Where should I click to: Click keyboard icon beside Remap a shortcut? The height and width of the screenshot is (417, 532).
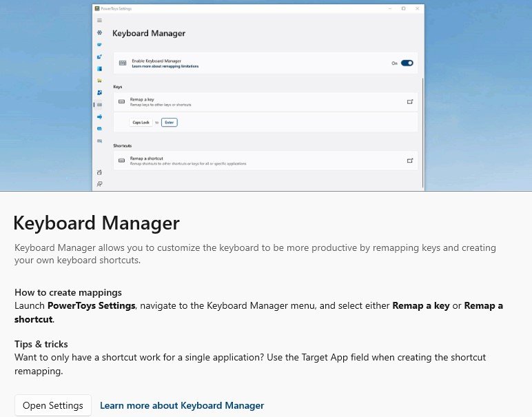pos(121,161)
